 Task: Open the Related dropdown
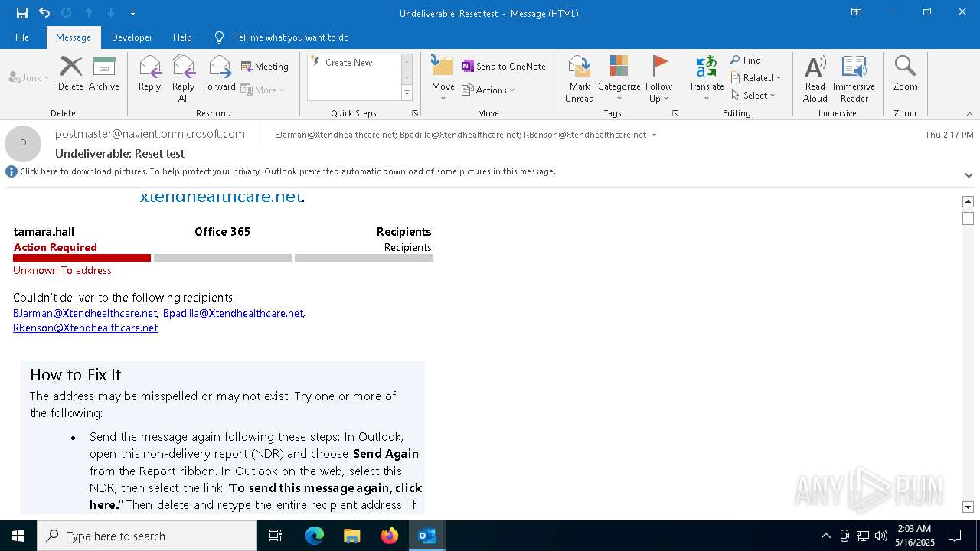[x=756, y=77]
